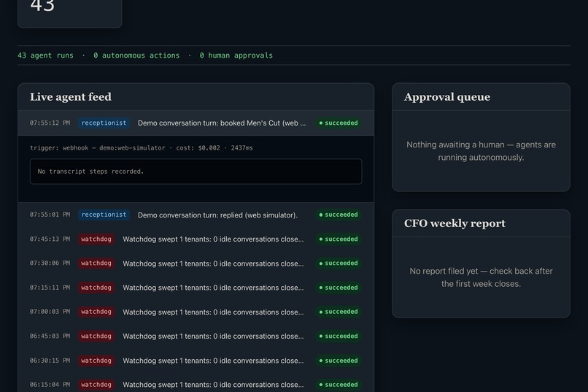Viewport: 588px width, 392px height.
Task: Click the watchdog tag on the 07:15:11 row
Action: click(x=96, y=288)
